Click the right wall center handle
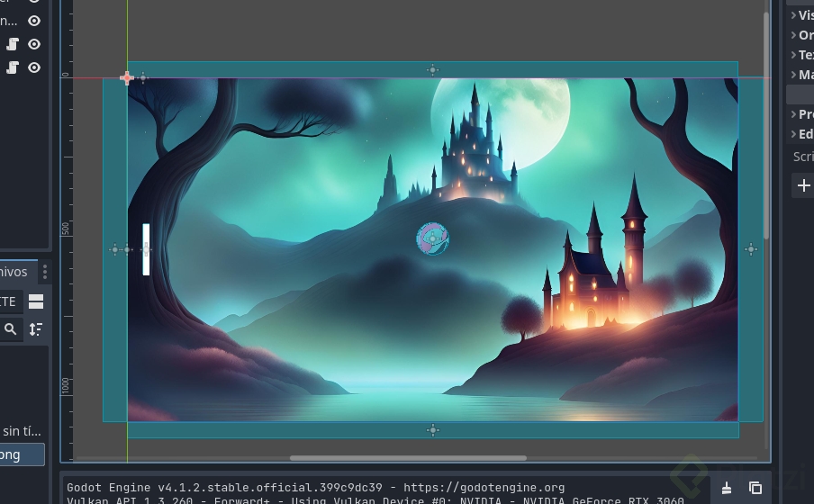Image resolution: width=814 pixels, height=504 pixels. click(751, 249)
